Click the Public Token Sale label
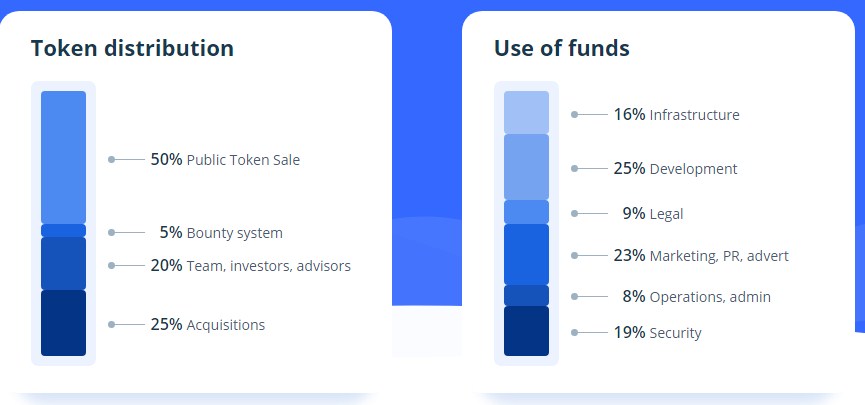The width and height of the screenshot is (865, 405). coord(243,160)
